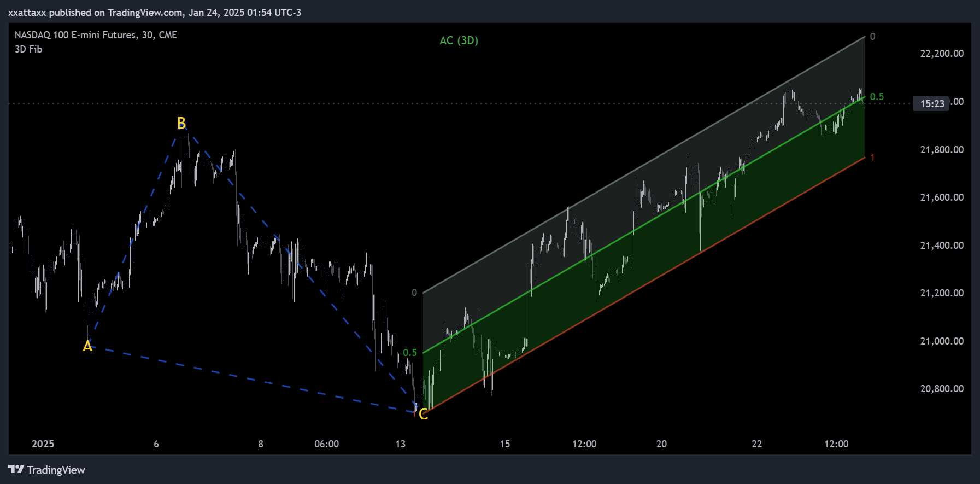Select point label B at swing high
The image size is (980, 484).
(x=181, y=123)
